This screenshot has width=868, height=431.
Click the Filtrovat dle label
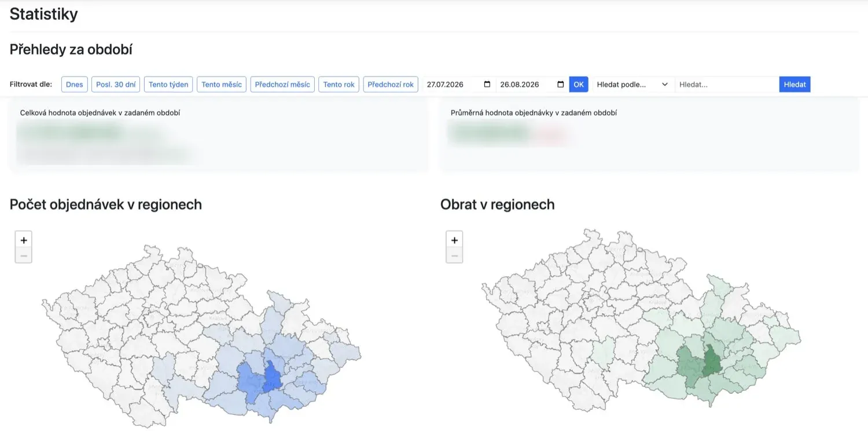(x=31, y=85)
